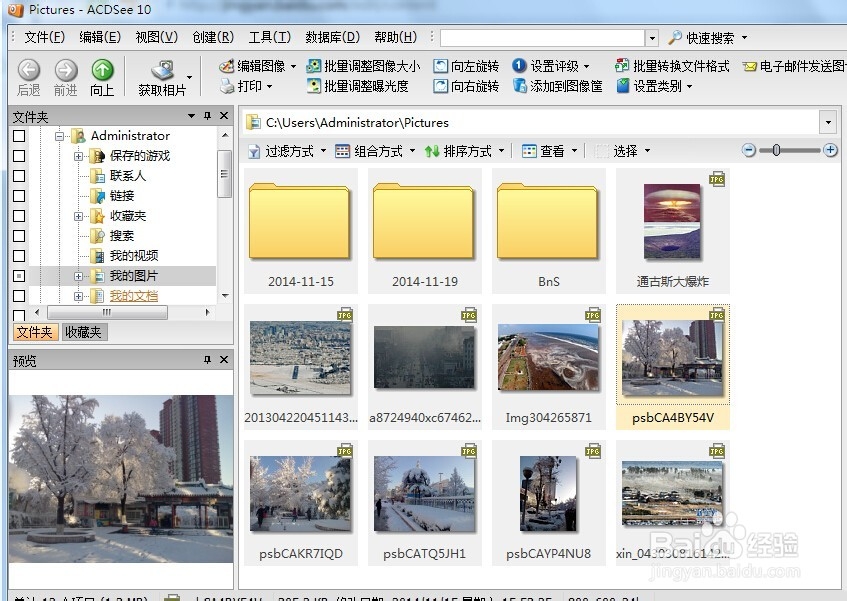Click inside the quick search input field
847x601 pixels.
coord(542,37)
